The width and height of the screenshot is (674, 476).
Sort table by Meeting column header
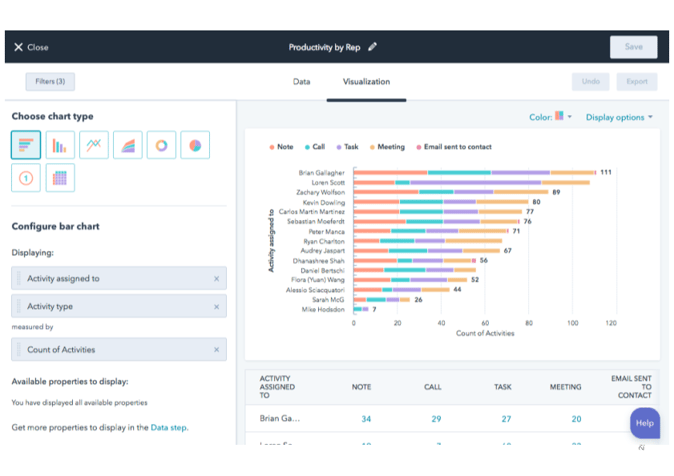tap(565, 387)
